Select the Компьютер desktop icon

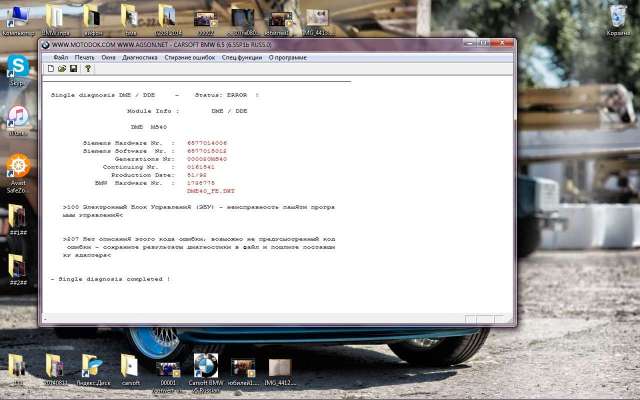(18, 20)
